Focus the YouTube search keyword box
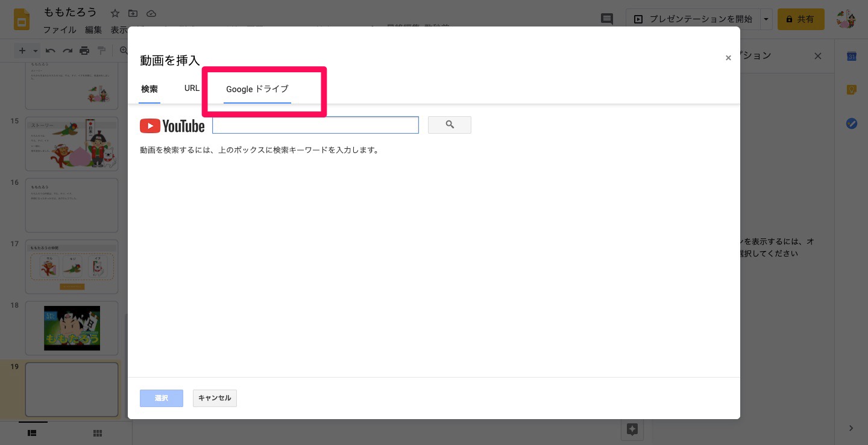 point(315,125)
